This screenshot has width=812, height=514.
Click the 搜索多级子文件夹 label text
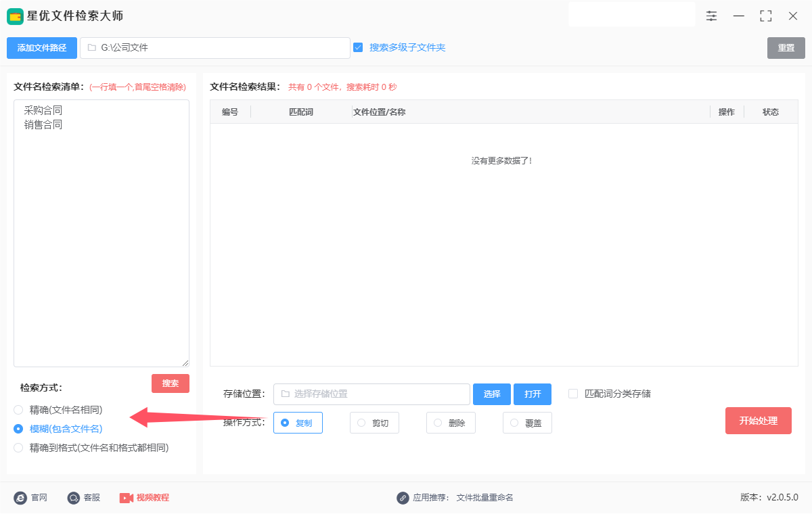tap(407, 47)
